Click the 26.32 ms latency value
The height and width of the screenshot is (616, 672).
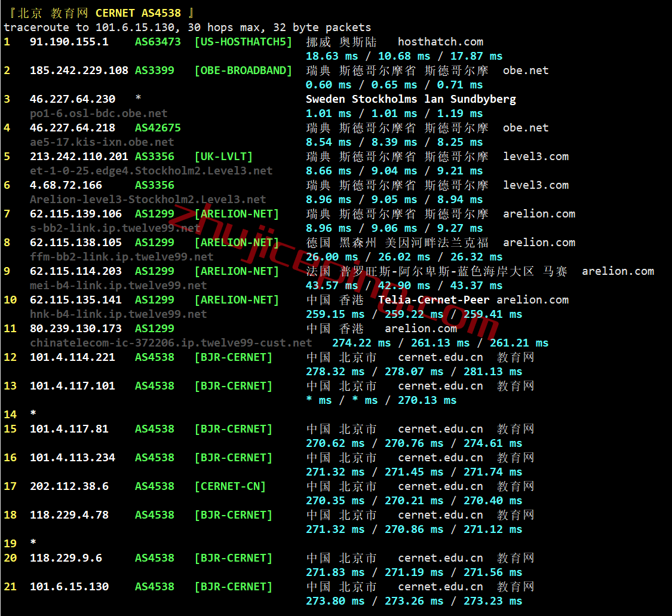[476, 257]
